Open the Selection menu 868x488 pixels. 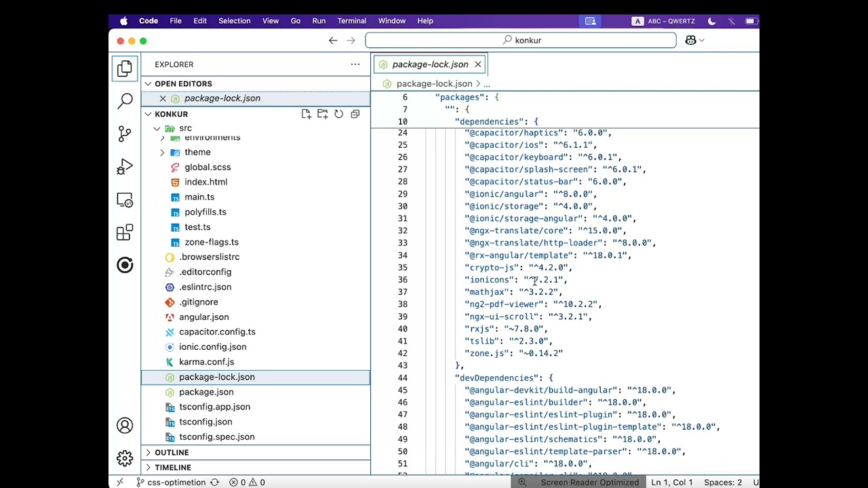click(x=235, y=21)
